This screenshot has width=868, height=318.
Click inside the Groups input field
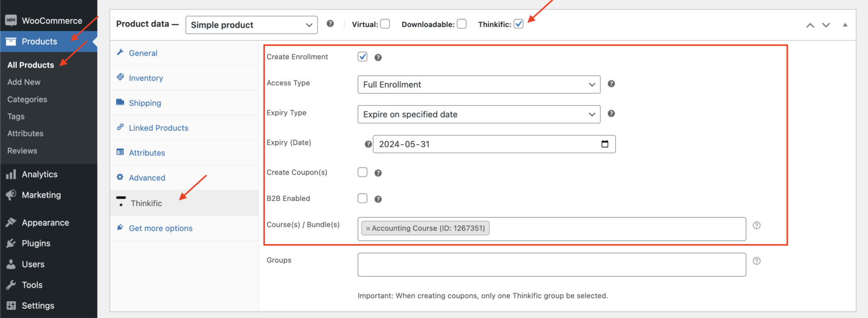pyautogui.click(x=551, y=265)
